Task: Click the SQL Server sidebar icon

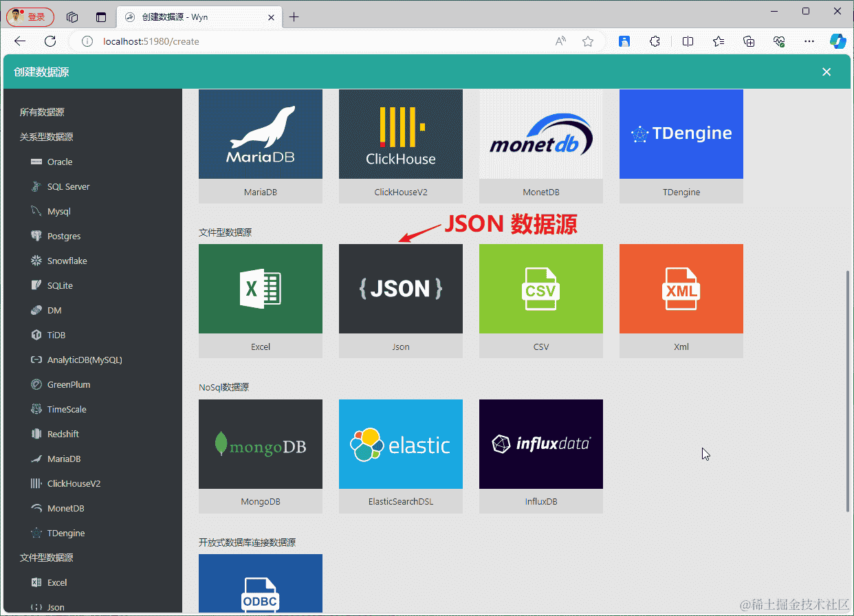Action: tap(36, 186)
